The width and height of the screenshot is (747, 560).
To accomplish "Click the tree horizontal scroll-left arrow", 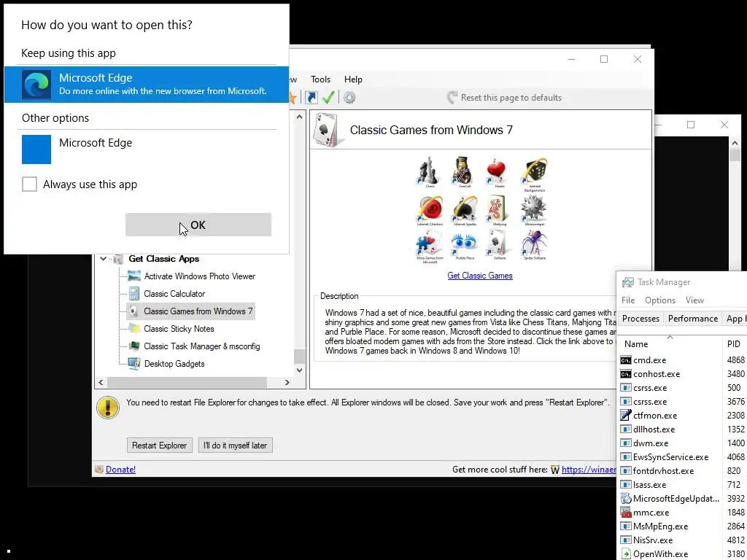I will point(101,382).
